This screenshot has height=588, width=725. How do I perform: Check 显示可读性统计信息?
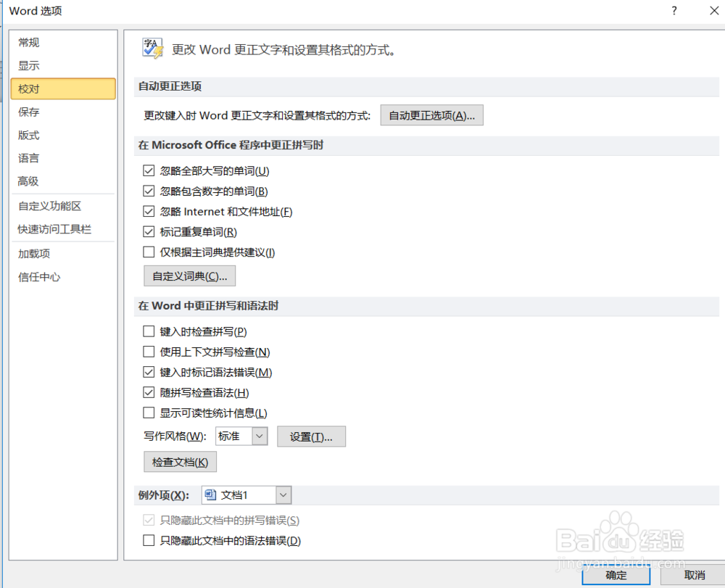149,413
